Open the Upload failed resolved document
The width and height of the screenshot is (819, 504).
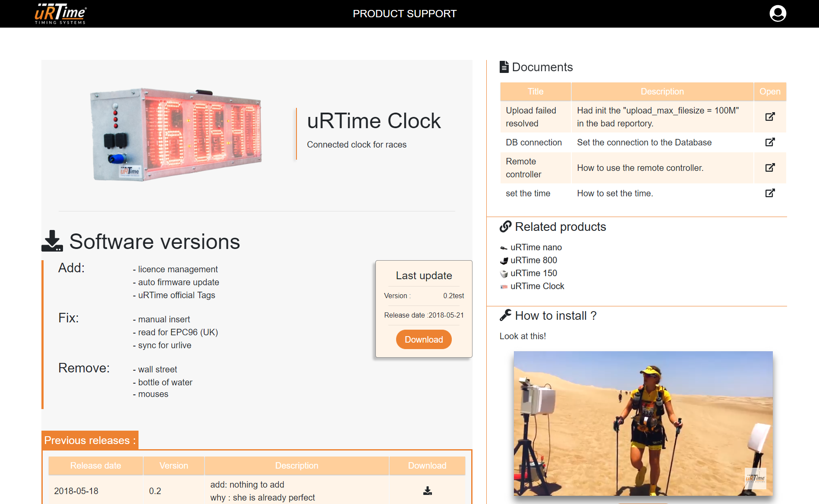[x=770, y=117]
